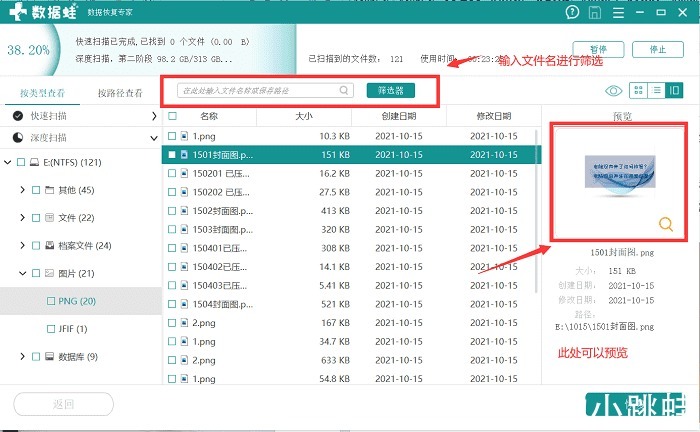This screenshot has width=700, height=432.
Task: Click file icon of 1502封面图.p... row
Action: pos(184,211)
